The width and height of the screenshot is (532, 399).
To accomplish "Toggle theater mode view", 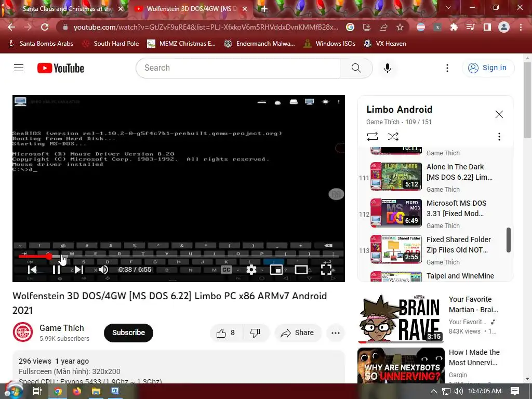I will [x=301, y=270].
